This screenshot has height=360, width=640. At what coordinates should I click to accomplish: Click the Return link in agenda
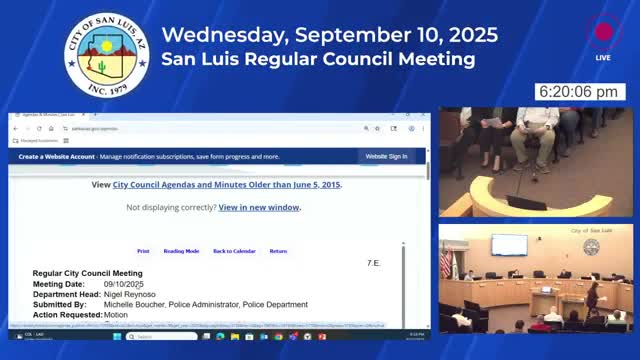click(278, 251)
